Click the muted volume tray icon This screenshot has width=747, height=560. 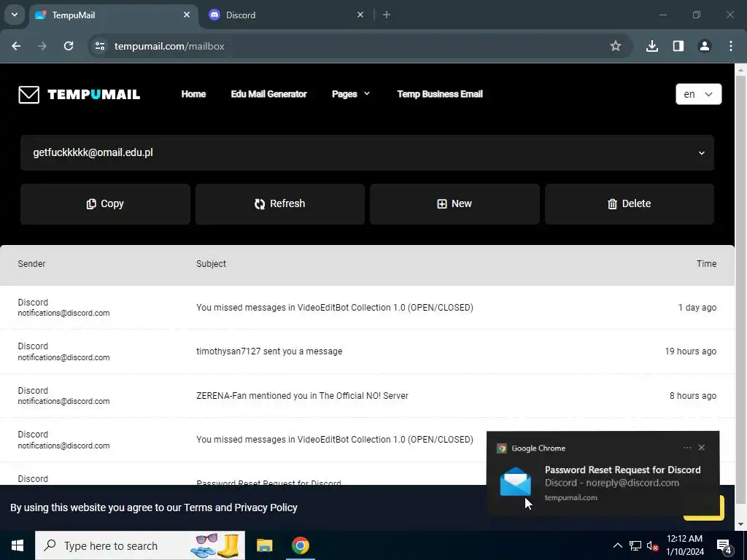tap(652, 546)
